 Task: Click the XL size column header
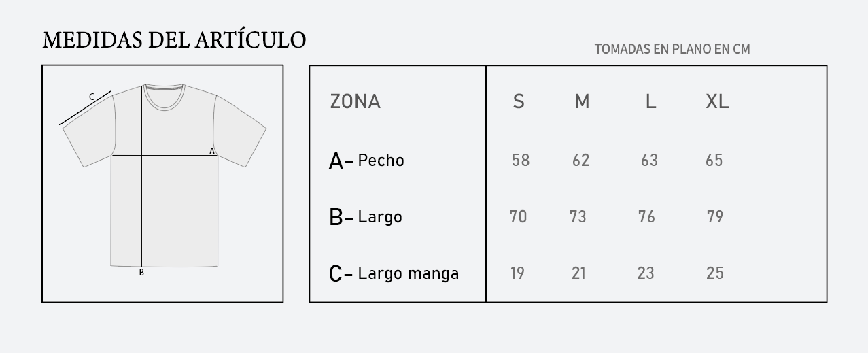point(717,101)
